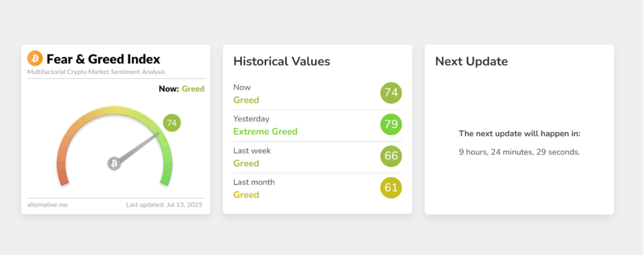The image size is (644, 255).
Task: Click the Extreme Greed label under Yesterday
Action: click(265, 131)
